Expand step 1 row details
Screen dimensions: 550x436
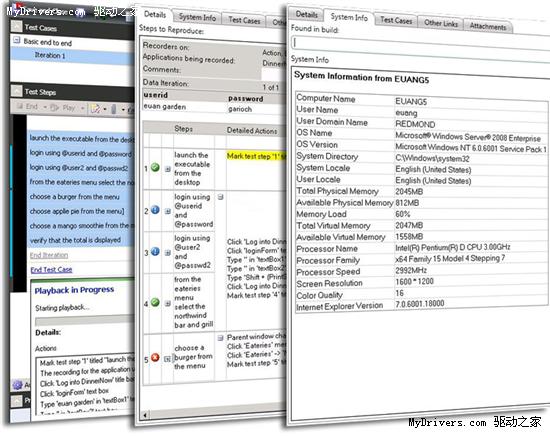pos(168,169)
